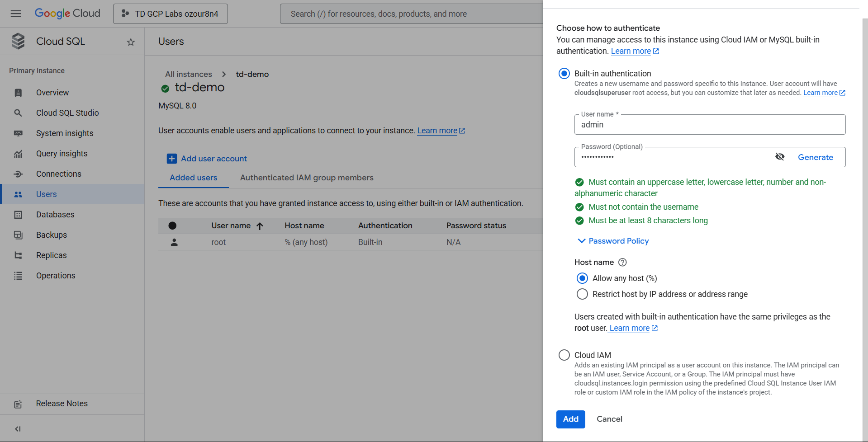Click the Cloud SQL Studio search icon
The width and height of the screenshot is (868, 442).
coord(18,113)
